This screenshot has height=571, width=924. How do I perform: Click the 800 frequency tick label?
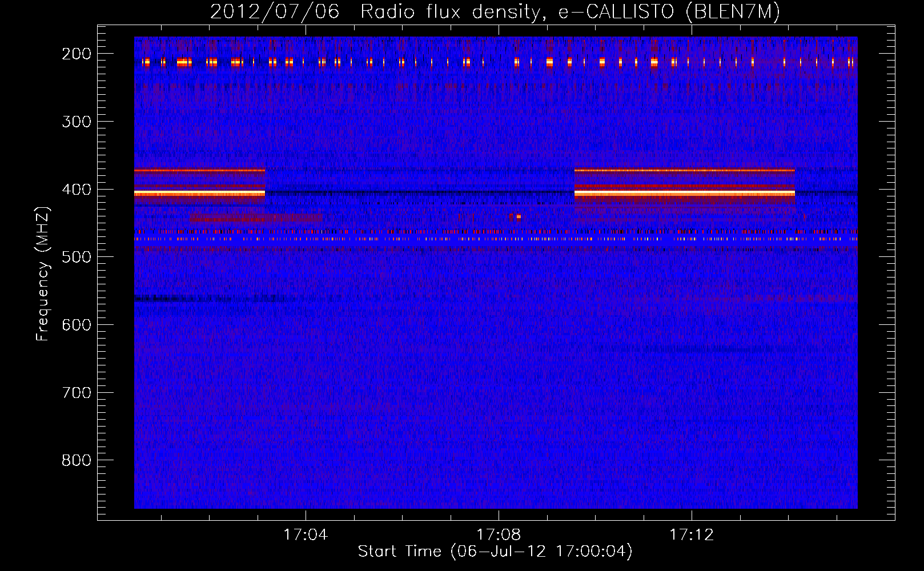click(x=77, y=460)
